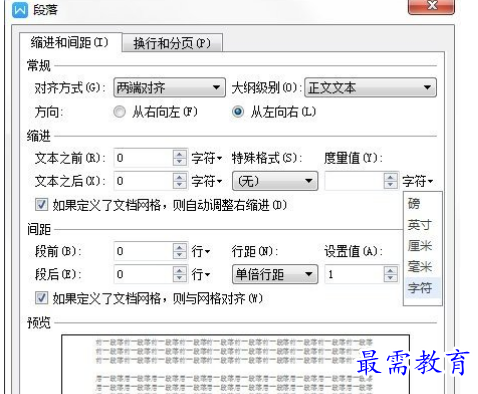Image resolution: width=478 pixels, height=394 pixels.
Task: Open the 换行和分页 tab
Action: (172, 43)
